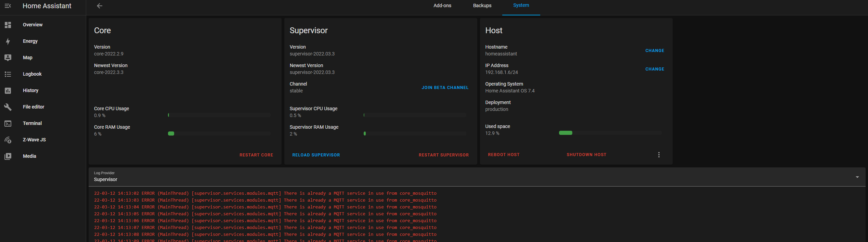The height and width of the screenshot is (242, 868).
Task: Open the Map icon in sidebar
Action: pos(8,58)
